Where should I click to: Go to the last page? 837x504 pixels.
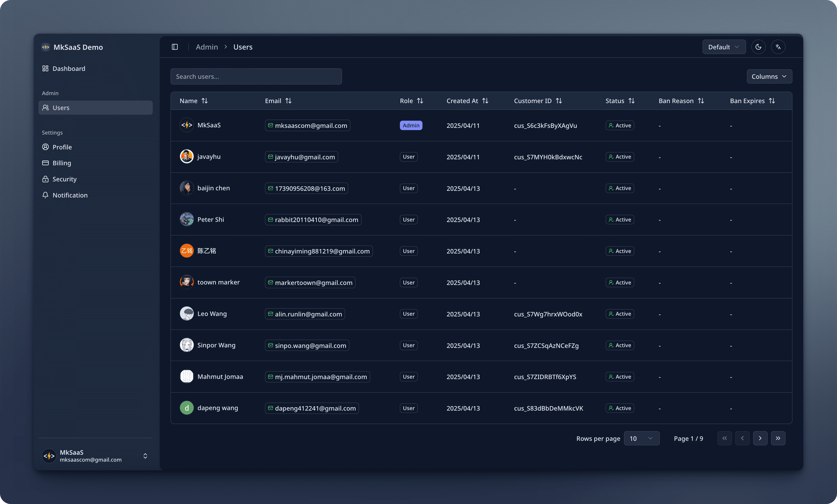click(778, 438)
